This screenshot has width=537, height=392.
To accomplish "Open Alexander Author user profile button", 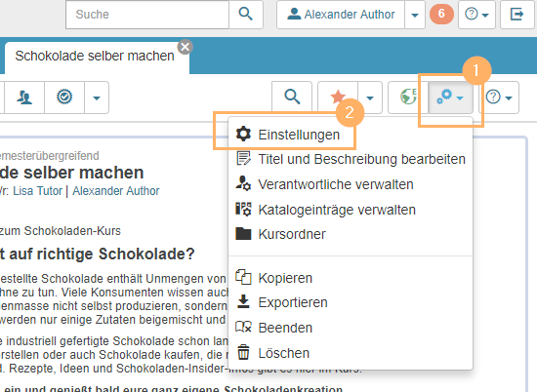I will [341, 15].
